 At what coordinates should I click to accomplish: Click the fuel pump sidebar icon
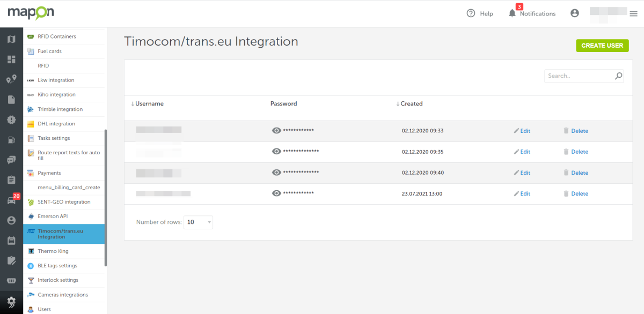click(x=11, y=140)
